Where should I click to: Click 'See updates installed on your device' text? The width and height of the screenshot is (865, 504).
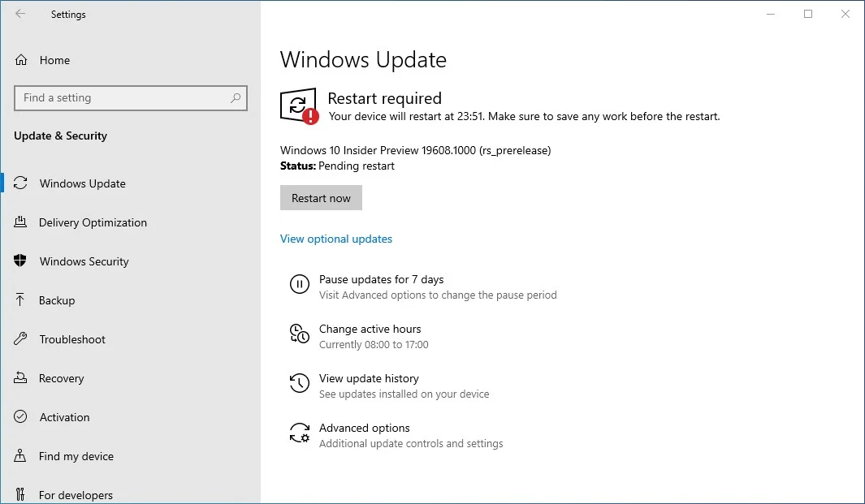[x=404, y=394]
